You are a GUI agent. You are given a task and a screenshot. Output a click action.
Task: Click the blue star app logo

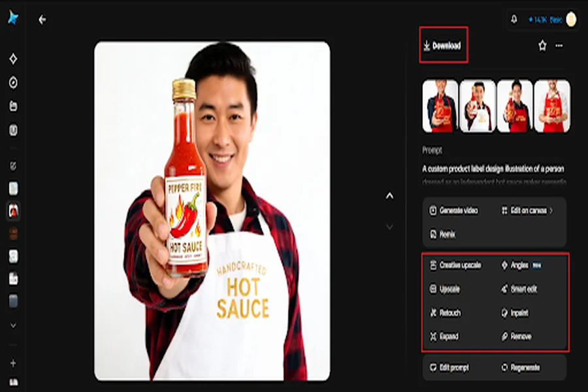[x=13, y=18]
